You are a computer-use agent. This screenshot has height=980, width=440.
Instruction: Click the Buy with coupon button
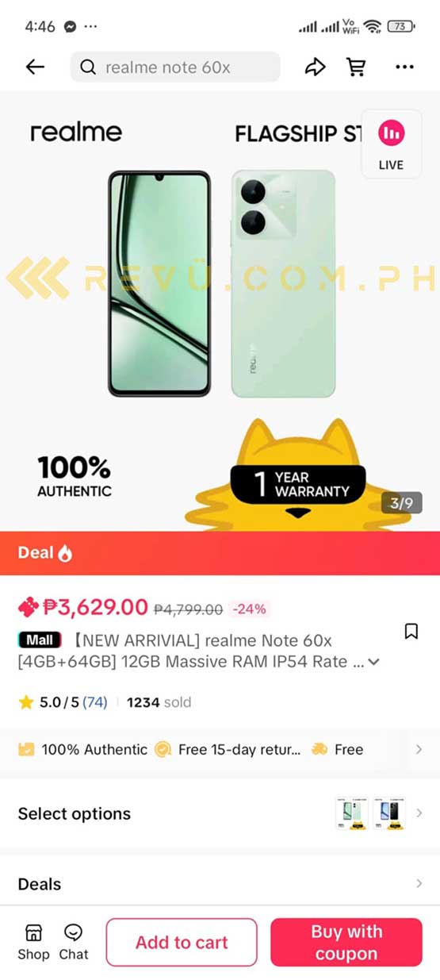coord(346,942)
